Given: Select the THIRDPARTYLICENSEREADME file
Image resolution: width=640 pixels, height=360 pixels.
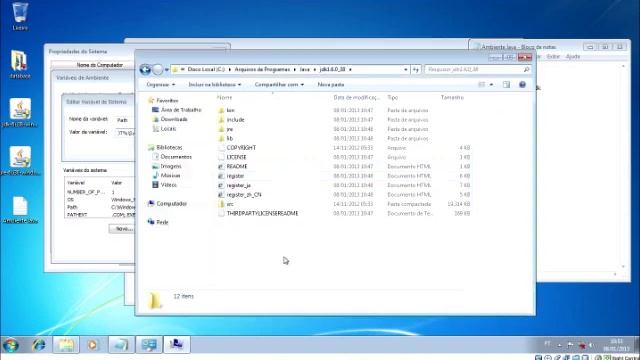Looking at the screenshot, I should pyautogui.click(x=262, y=213).
